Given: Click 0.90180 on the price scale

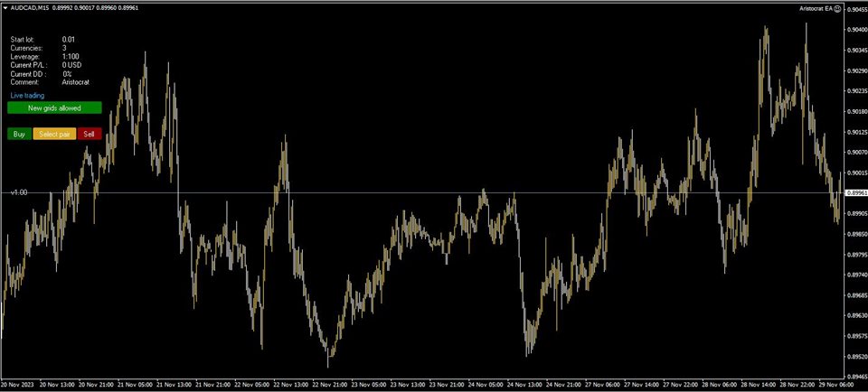Looking at the screenshot, I should (856, 111).
